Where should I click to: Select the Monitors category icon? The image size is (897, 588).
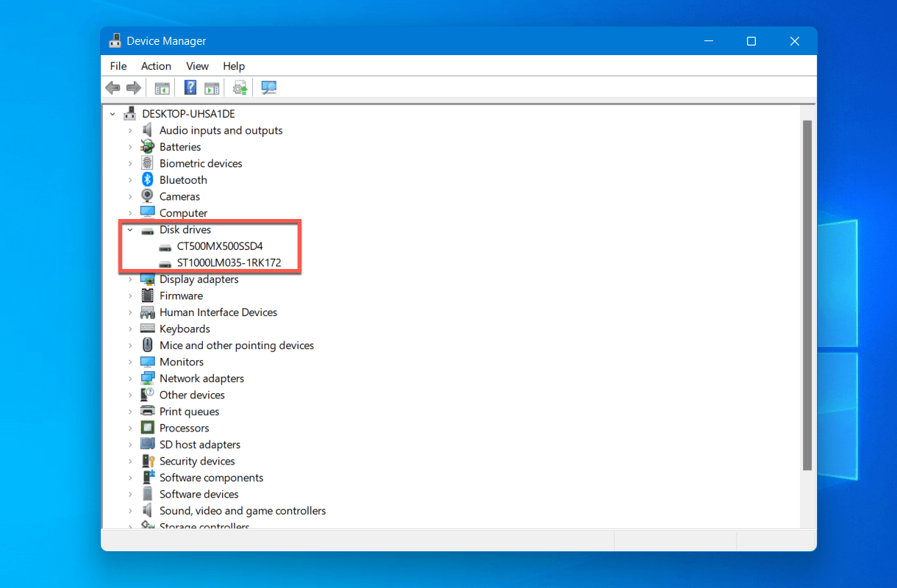148,362
